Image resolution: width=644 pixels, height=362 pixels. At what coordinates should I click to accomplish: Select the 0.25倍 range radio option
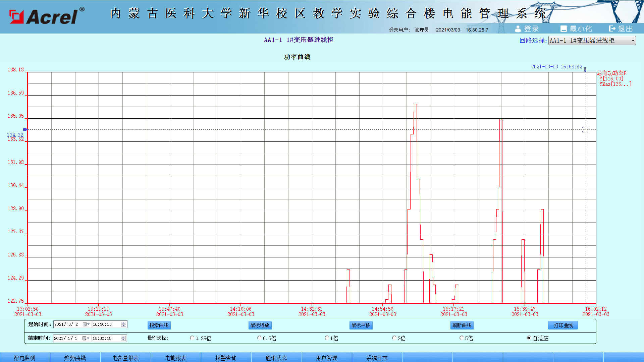click(x=192, y=338)
